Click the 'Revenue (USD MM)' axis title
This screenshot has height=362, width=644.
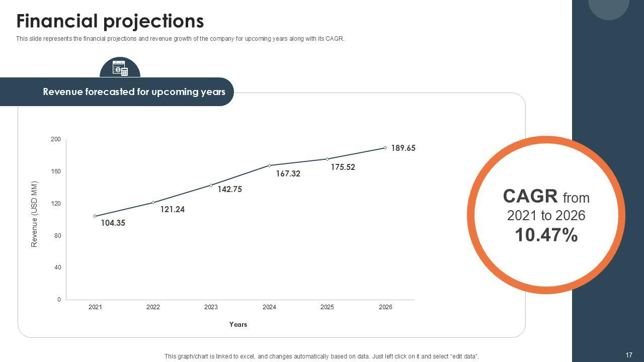coord(35,214)
